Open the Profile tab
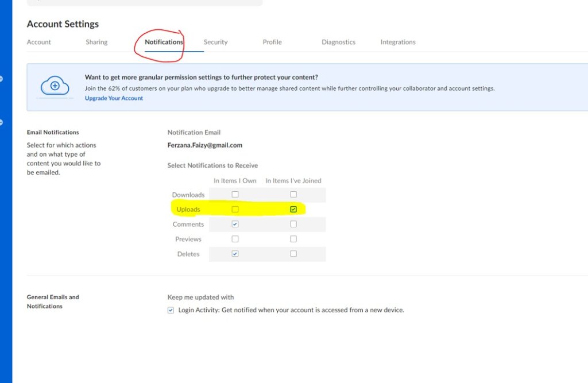 click(272, 42)
